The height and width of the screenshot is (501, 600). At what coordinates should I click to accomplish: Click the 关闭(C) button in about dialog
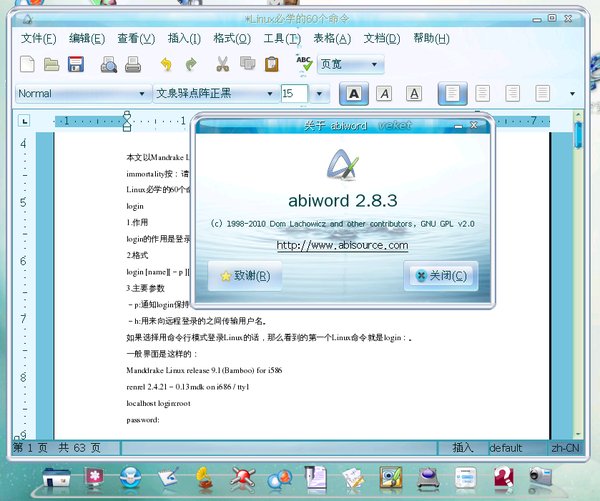pyautogui.click(x=441, y=276)
